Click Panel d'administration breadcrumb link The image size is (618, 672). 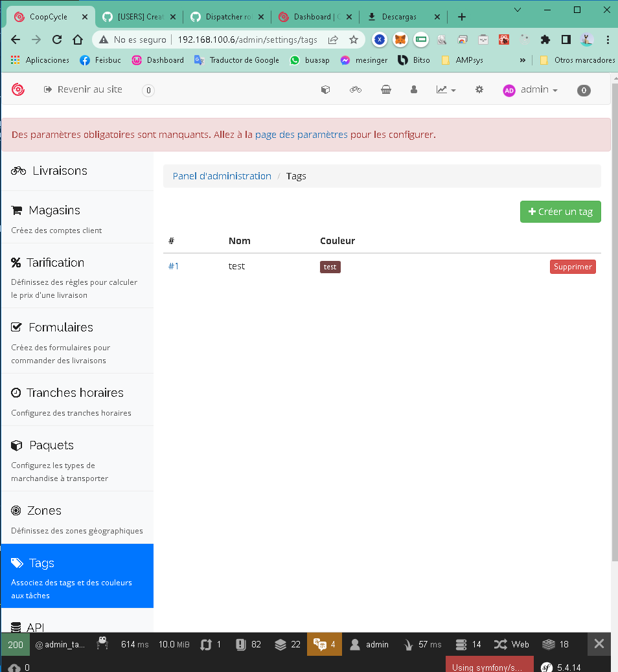click(x=222, y=176)
